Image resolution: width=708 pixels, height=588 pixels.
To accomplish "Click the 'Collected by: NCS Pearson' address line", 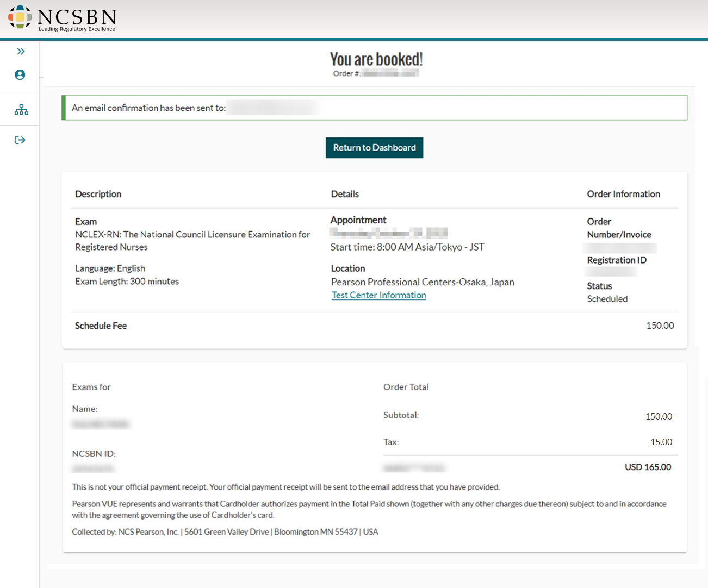I will 225,532.
